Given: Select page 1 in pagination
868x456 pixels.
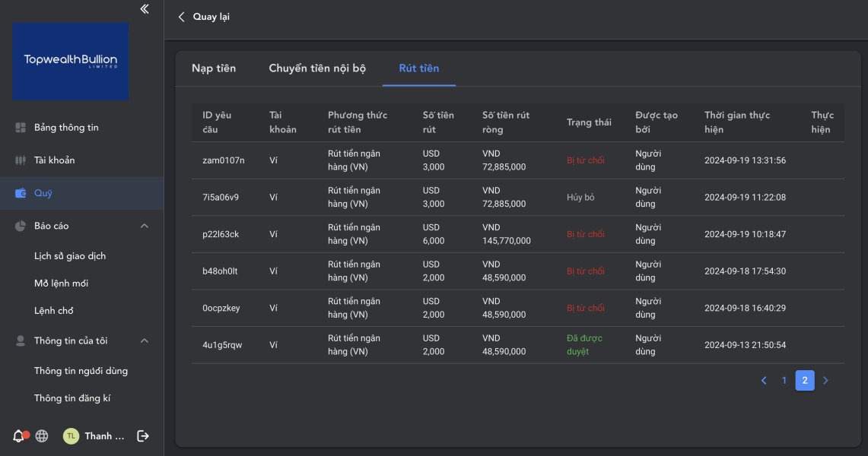Looking at the screenshot, I should tap(784, 381).
